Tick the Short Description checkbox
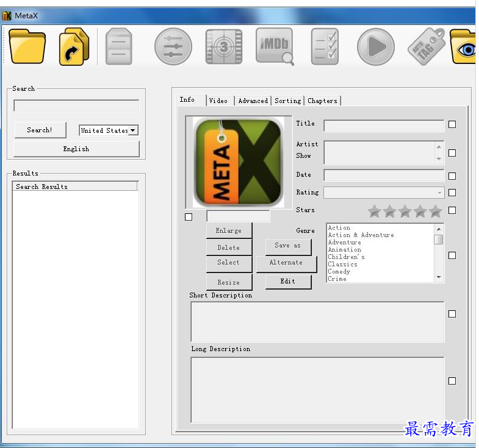Image resolution: width=479 pixels, height=448 pixels. pos(452,314)
